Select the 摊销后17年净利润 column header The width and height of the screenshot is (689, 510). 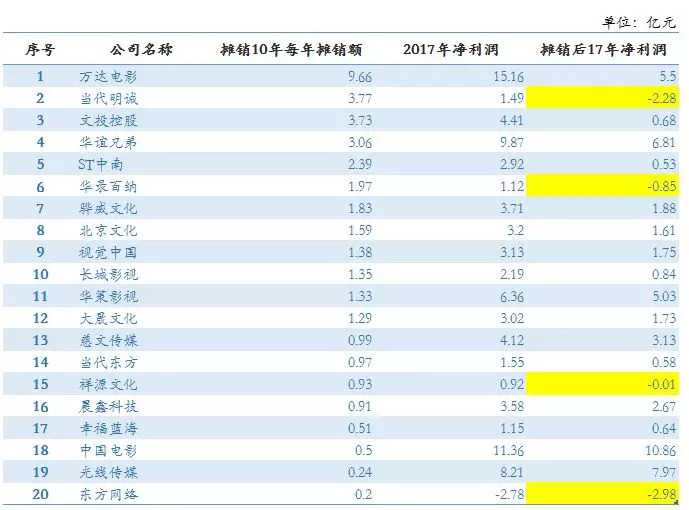(603, 50)
